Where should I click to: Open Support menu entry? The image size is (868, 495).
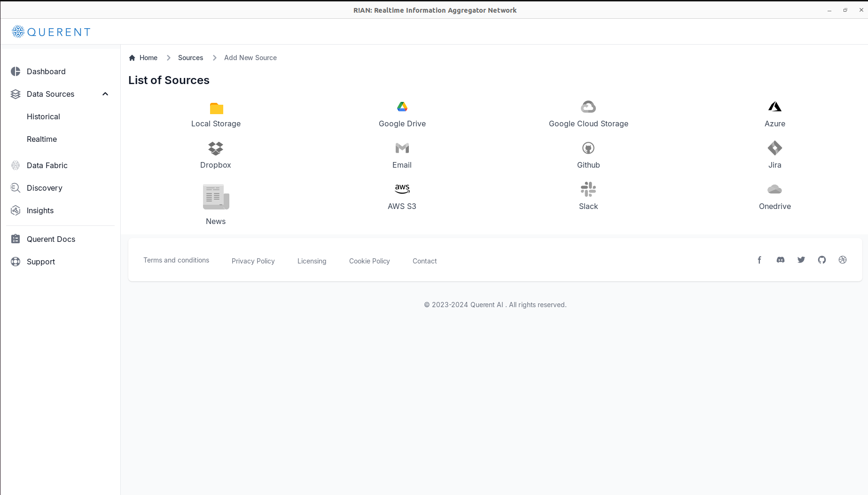[x=41, y=262]
